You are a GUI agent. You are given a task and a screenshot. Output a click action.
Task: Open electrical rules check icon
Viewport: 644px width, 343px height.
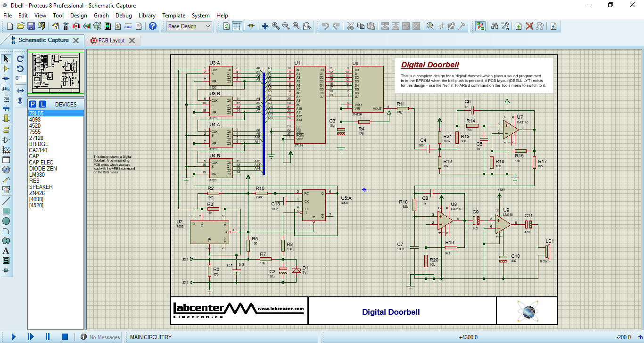pos(553,26)
